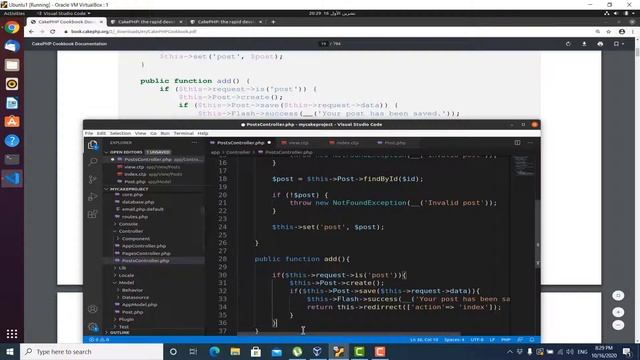Open File Explorer from the Windows taskbar
Screen dimensions: 640x360
tap(235, 351)
